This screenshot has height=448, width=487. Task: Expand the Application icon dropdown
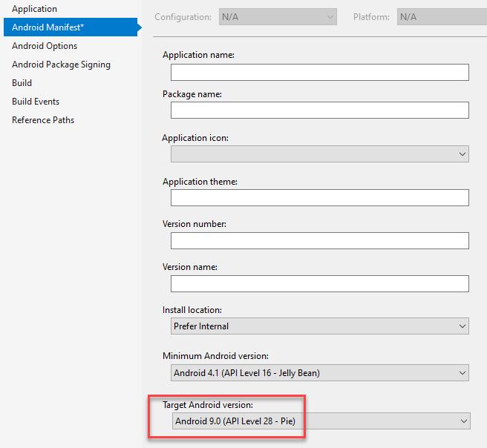point(319,154)
